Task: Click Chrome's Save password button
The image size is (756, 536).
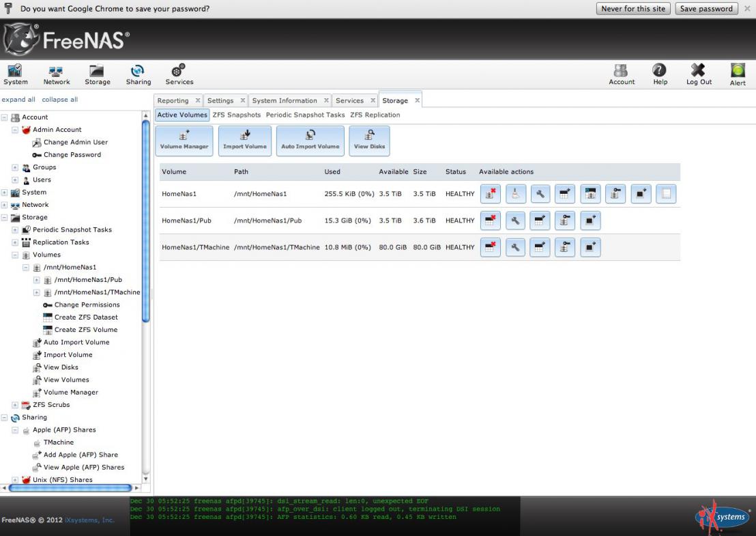Action: (706, 9)
